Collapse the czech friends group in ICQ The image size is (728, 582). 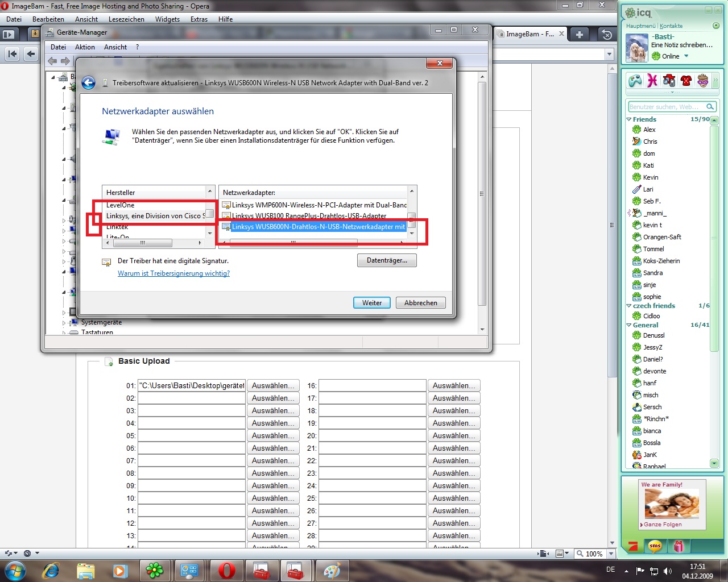(x=629, y=306)
